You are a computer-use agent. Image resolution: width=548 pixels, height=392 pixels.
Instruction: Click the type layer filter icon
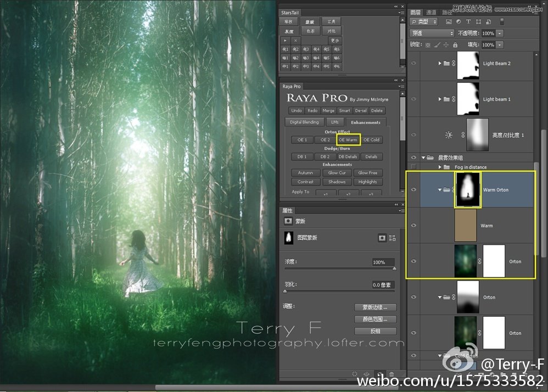469,21
